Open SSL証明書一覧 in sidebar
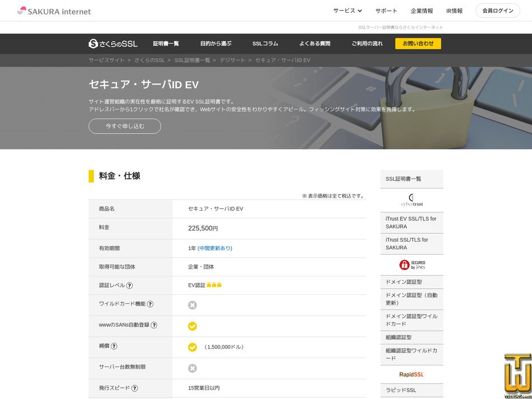 (412, 179)
